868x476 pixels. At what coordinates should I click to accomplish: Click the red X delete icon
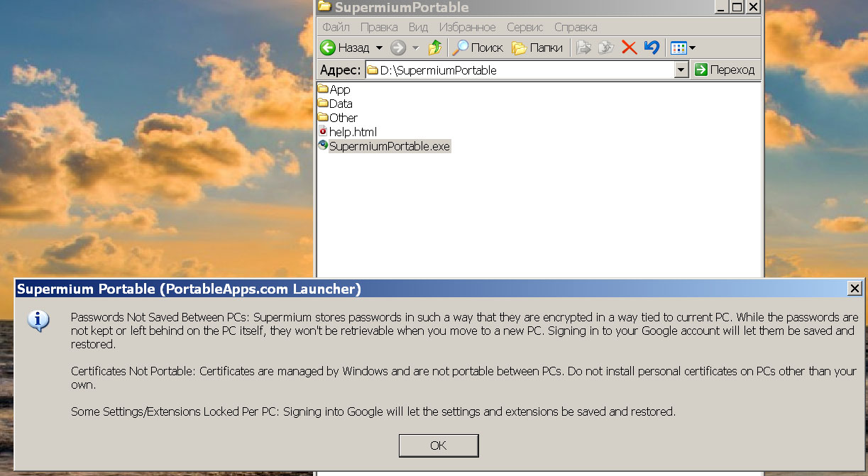coord(629,48)
